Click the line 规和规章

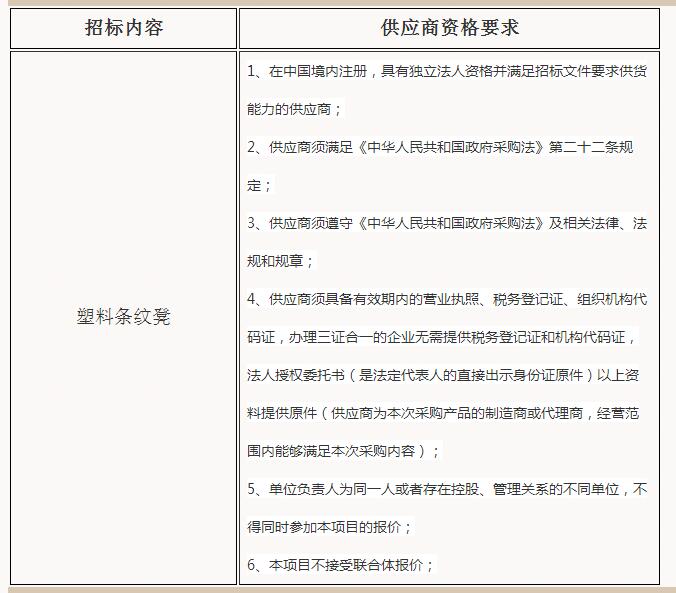point(280,261)
